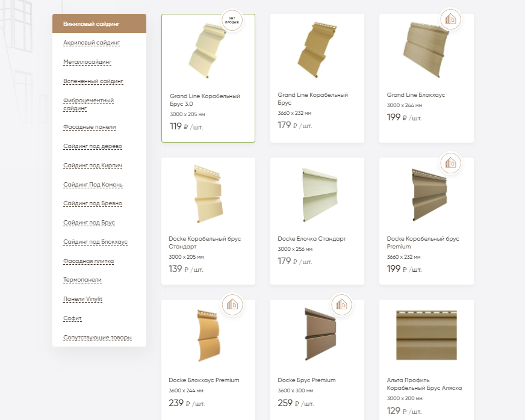Open the Docke Елочка Стандарт product image
The height and width of the screenshot is (420, 525).
(320, 195)
